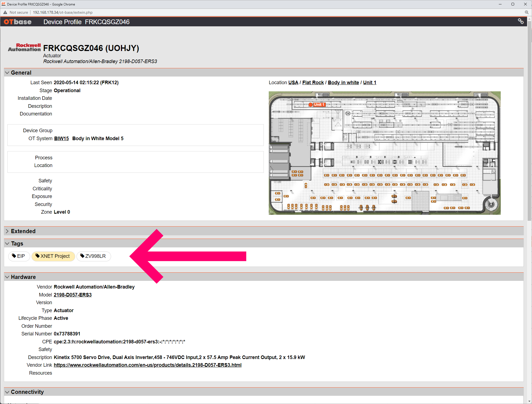This screenshot has height=404, width=532.
Task: Click the scrollbar down arrow
Action: coord(529,401)
